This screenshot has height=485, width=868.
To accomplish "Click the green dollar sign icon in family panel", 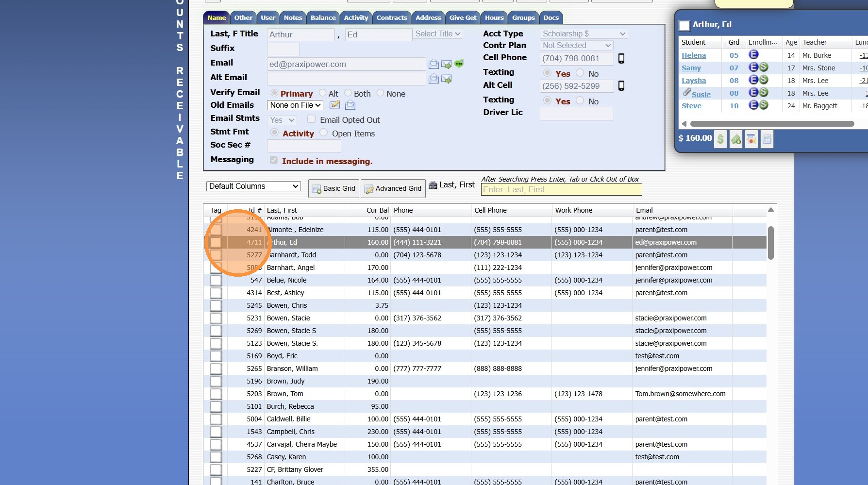I will [720, 140].
